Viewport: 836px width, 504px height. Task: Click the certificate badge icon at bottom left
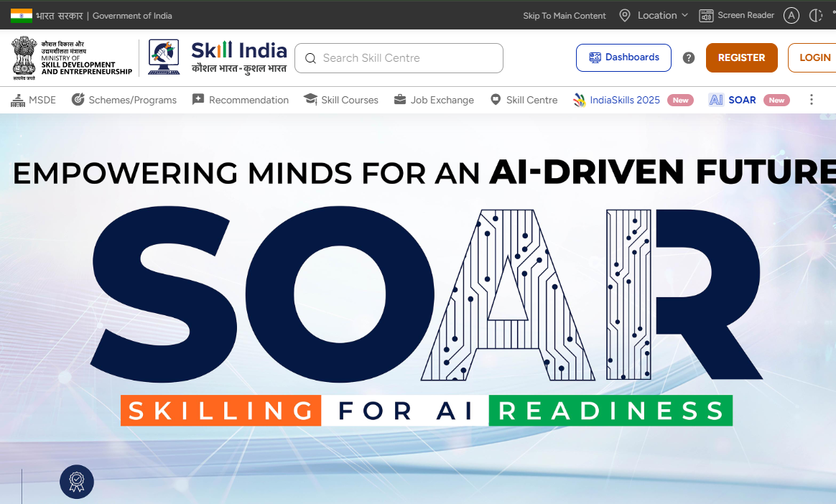coord(77,482)
